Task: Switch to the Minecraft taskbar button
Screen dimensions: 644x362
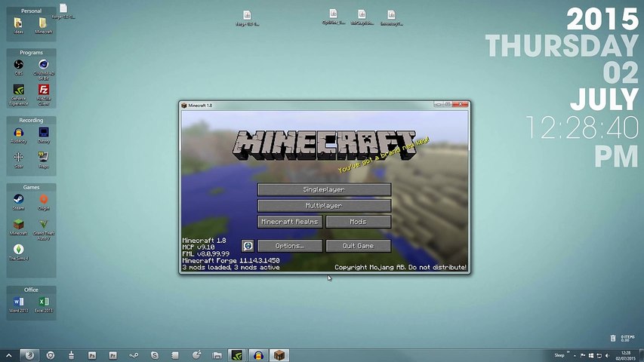Action: click(x=279, y=355)
